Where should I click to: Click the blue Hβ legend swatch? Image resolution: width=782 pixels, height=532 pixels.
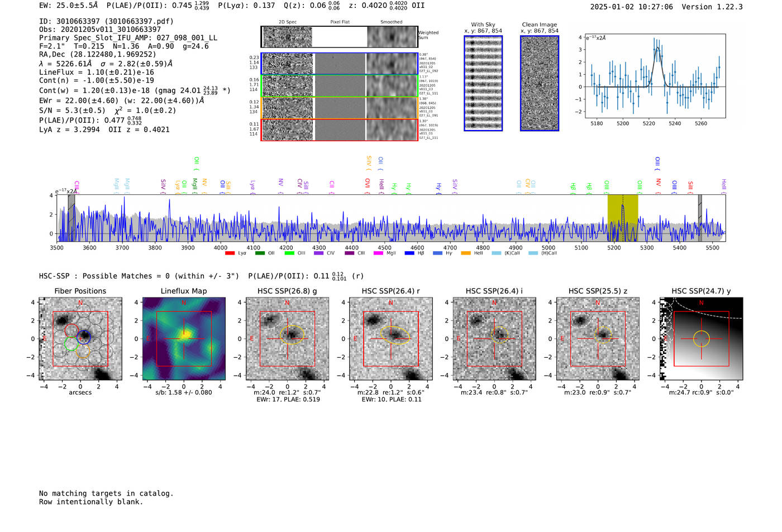pos(409,253)
